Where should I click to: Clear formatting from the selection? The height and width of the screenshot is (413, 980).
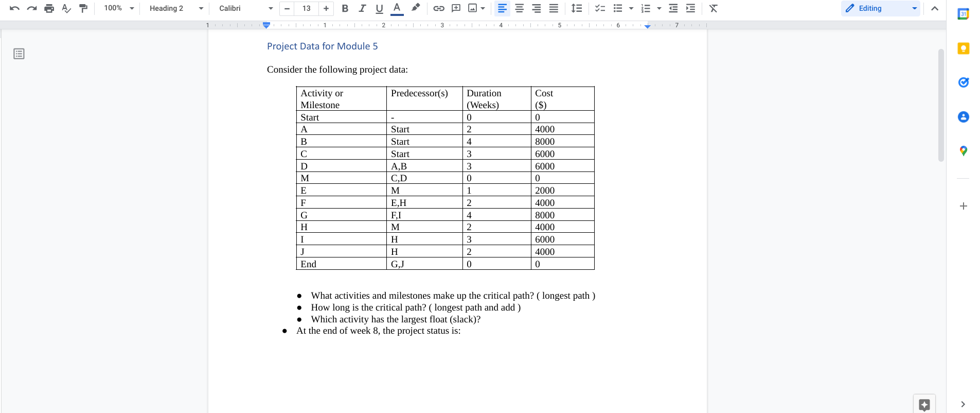coord(714,8)
